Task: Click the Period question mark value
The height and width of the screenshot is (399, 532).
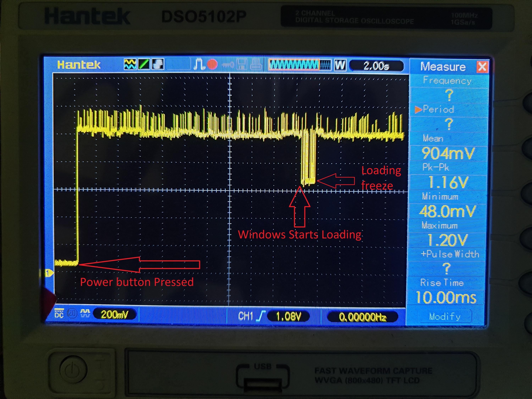Action: tap(449, 124)
